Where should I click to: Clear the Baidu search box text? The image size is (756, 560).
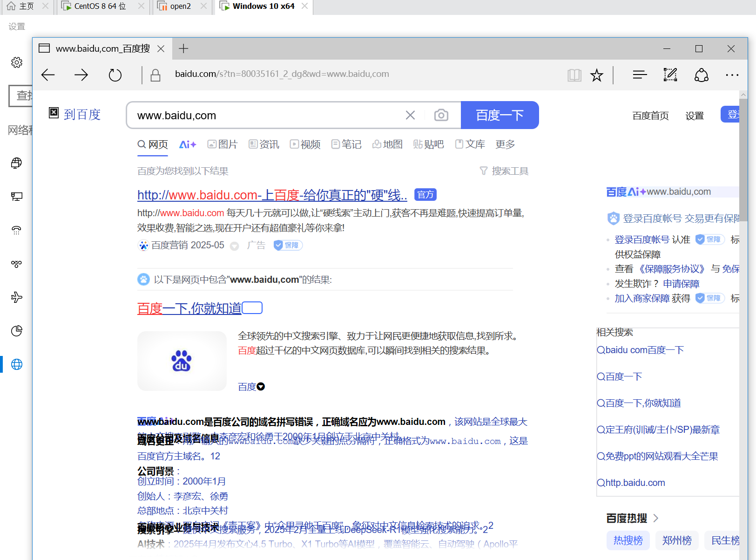pyautogui.click(x=410, y=115)
